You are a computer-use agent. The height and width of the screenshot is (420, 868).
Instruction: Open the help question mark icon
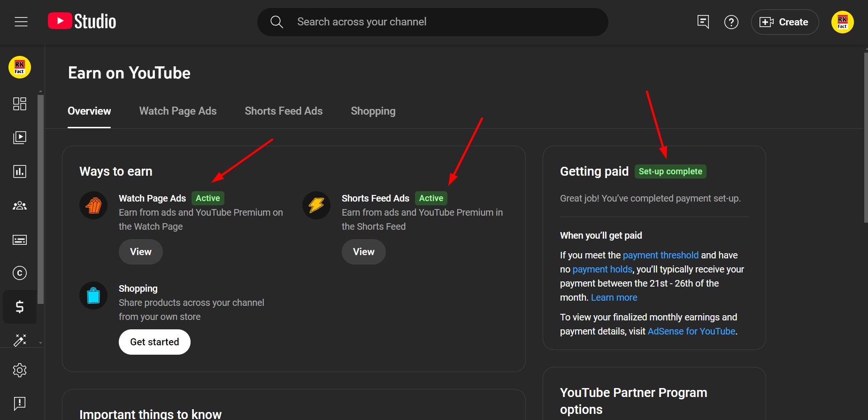click(731, 22)
